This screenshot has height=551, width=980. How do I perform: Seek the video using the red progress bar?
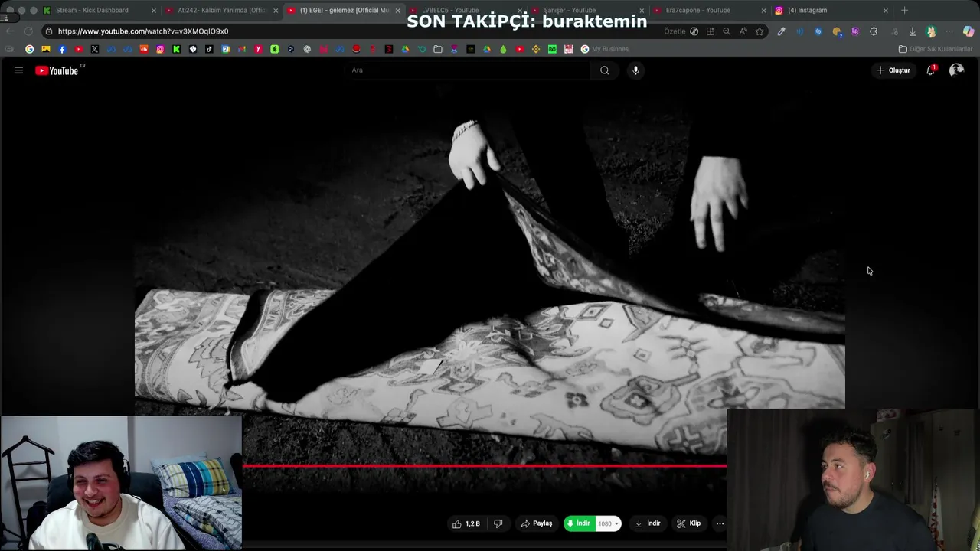pos(484,465)
